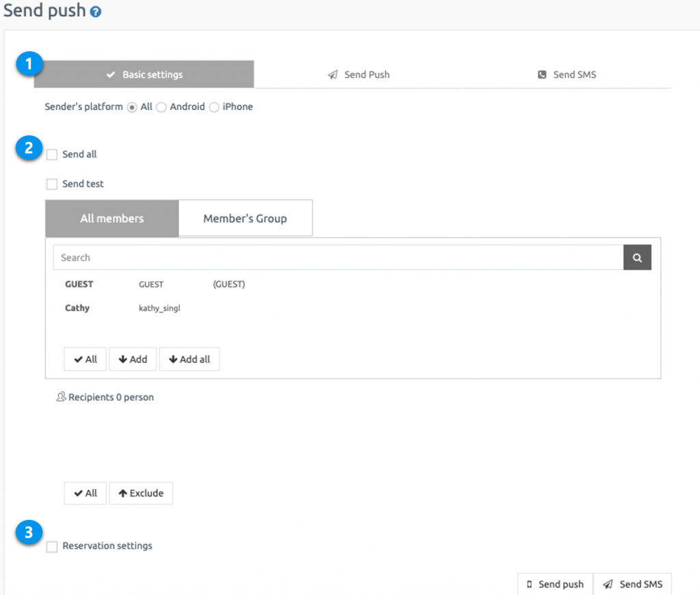
Task: Click the SMS icon on Send SMS tab
Action: [x=541, y=74]
